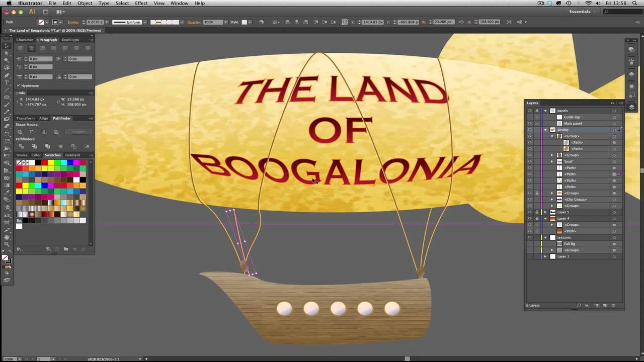644x362 pixels.
Task: Toggle visibility of 'boat' sublayer
Action: point(529,161)
